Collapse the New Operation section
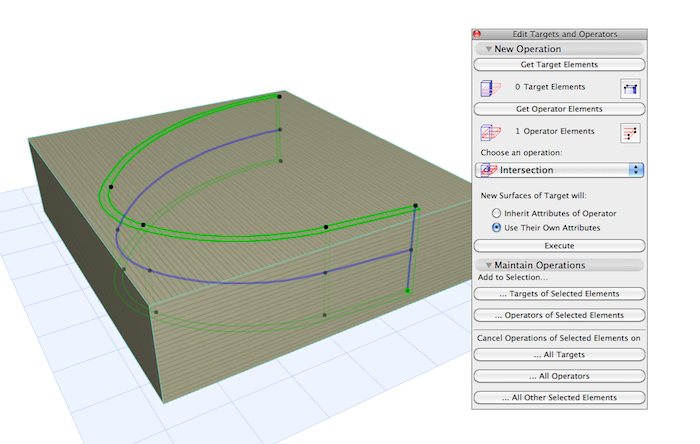Viewport: 700px width, 444px height. pyautogui.click(x=489, y=48)
